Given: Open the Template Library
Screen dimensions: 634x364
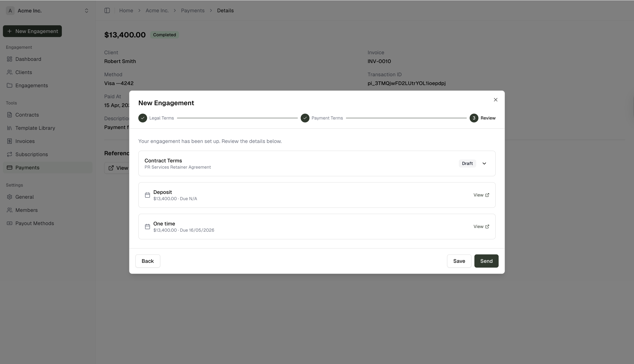Looking at the screenshot, I should pyautogui.click(x=35, y=128).
